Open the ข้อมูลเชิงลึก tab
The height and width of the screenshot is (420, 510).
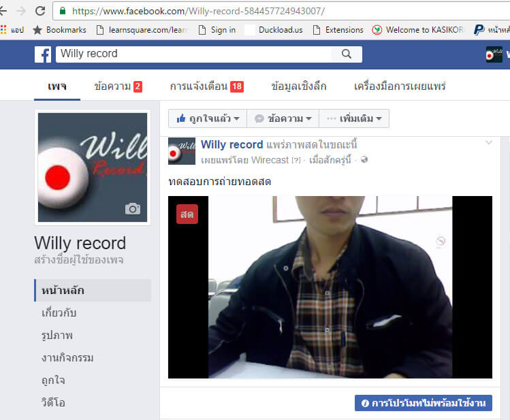coord(299,86)
